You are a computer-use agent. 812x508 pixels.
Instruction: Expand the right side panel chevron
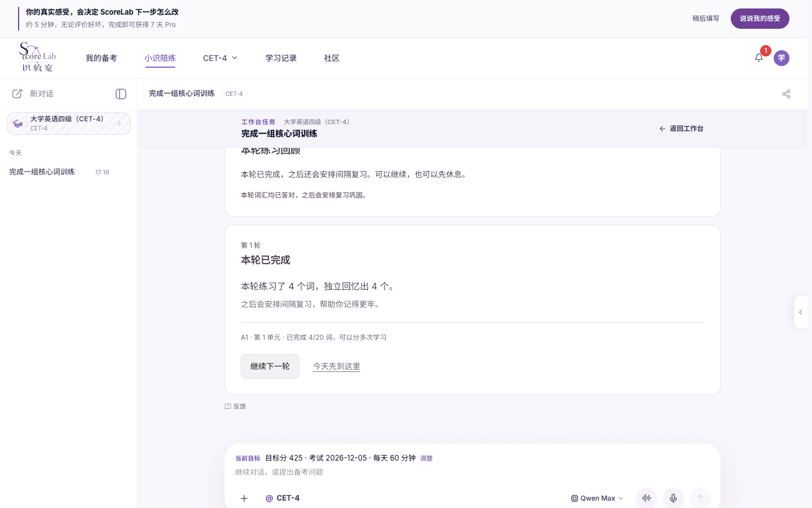pos(801,312)
